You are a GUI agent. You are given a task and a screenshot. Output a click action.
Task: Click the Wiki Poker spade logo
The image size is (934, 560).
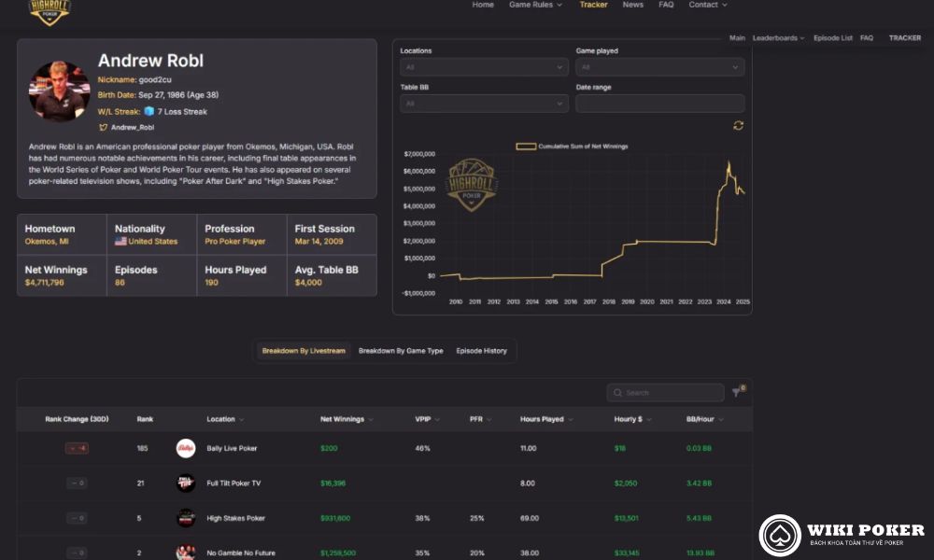(x=779, y=535)
